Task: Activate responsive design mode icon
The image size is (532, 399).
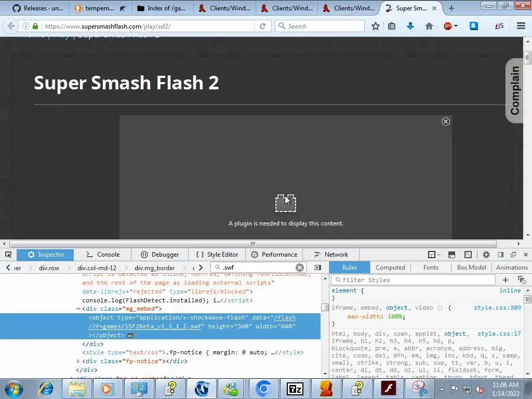Action: pos(468,255)
